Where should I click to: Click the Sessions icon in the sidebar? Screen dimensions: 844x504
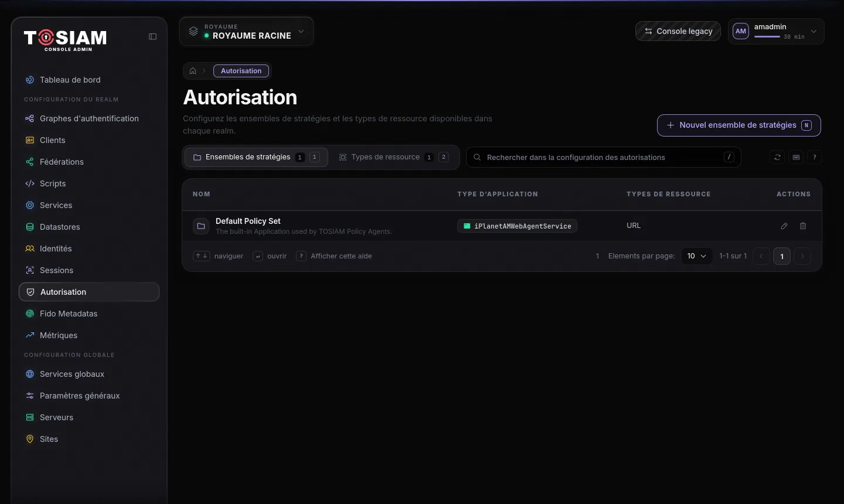point(30,270)
